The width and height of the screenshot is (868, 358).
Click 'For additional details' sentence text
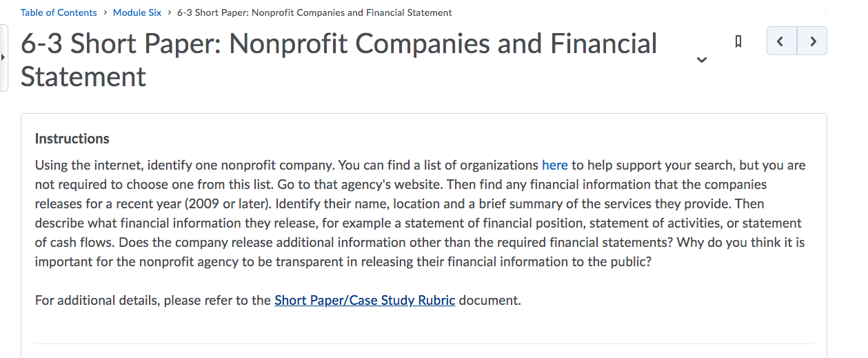point(278,301)
